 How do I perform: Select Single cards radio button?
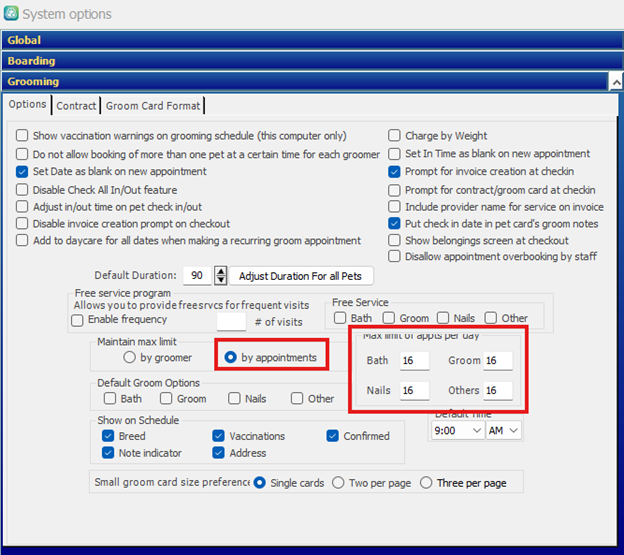[x=259, y=483]
